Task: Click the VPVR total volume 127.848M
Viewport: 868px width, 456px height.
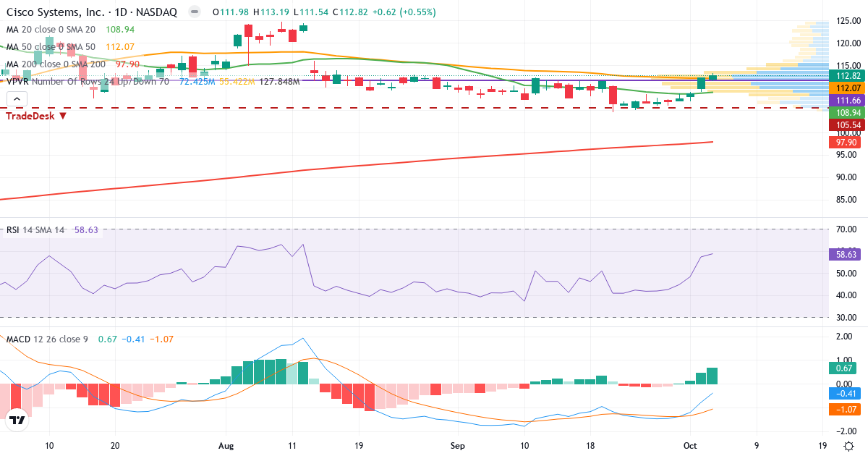Action: click(x=279, y=82)
